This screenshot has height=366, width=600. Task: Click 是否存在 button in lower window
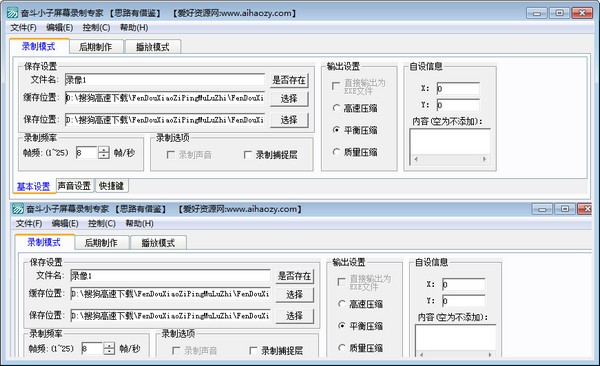[x=294, y=276]
